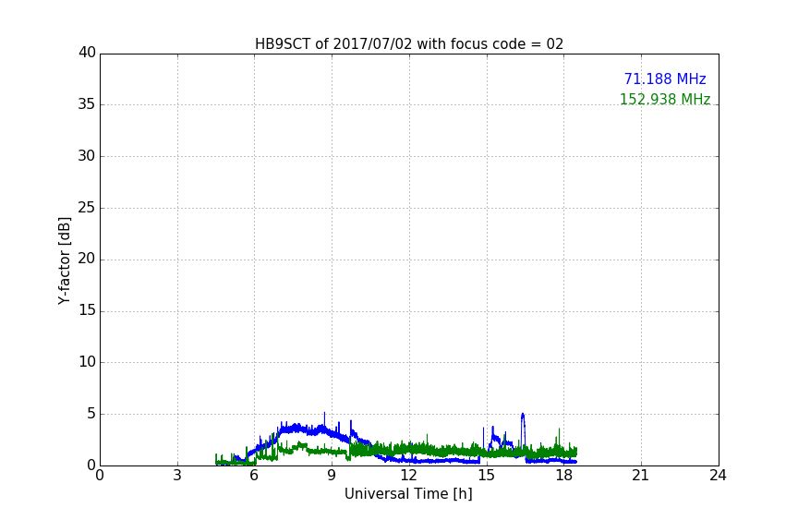
Task: Click the x-axis tick label '3'
Action: [x=177, y=476]
